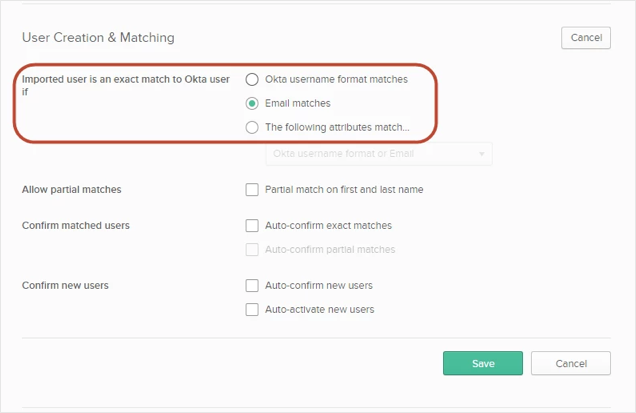636x413 pixels.
Task: Select Email matches radio option
Action: tap(252, 103)
